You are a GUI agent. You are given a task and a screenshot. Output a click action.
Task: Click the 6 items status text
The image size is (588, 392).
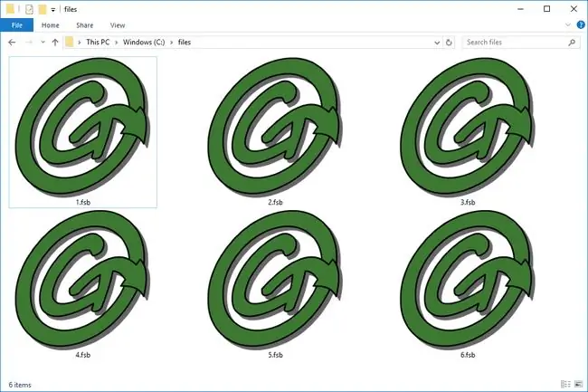(x=20, y=385)
